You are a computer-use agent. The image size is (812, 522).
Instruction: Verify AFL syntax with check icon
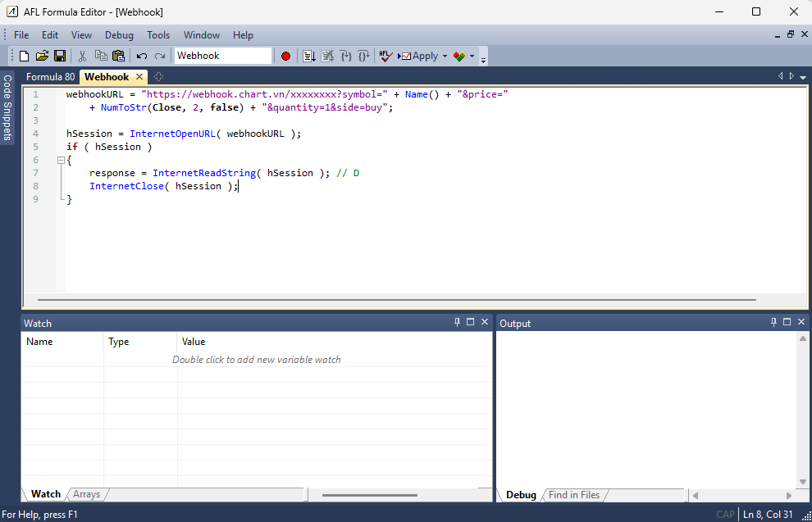385,56
